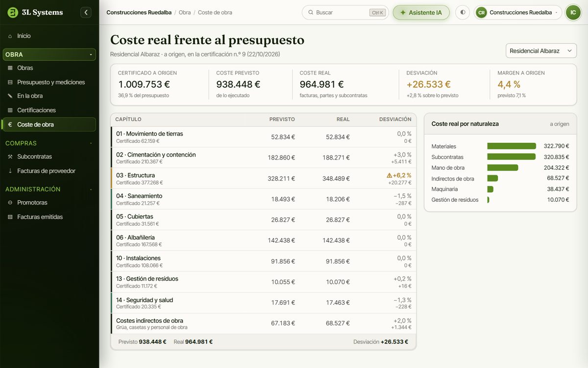The width and height of the screenshot is (588, 368).
Task: Open the Construcciones Ruedalba company switcher
Action: [x=518, y=12]
